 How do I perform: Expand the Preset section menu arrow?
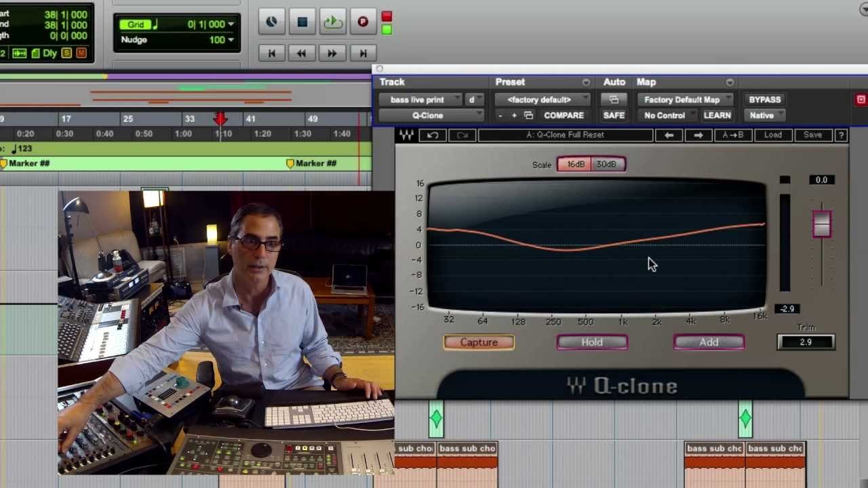[586, 82]
